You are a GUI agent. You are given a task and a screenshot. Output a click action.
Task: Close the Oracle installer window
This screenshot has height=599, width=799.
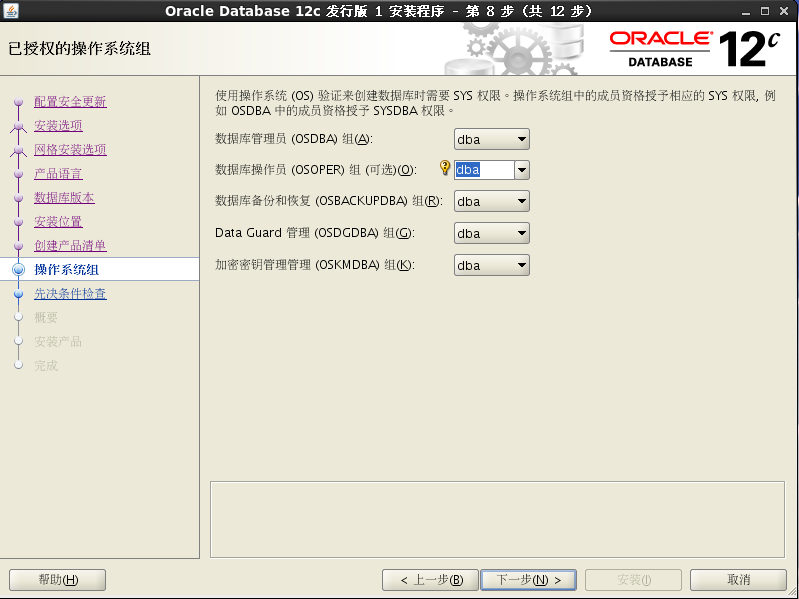tap(784, 11)
